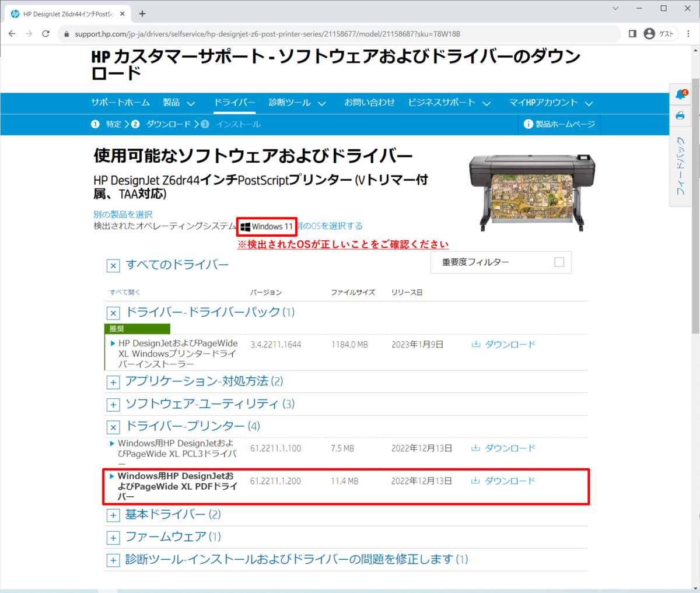Screen dimensions: 700x593
Task: Click download icon for PDF driver
Action: tap(476, 480)
